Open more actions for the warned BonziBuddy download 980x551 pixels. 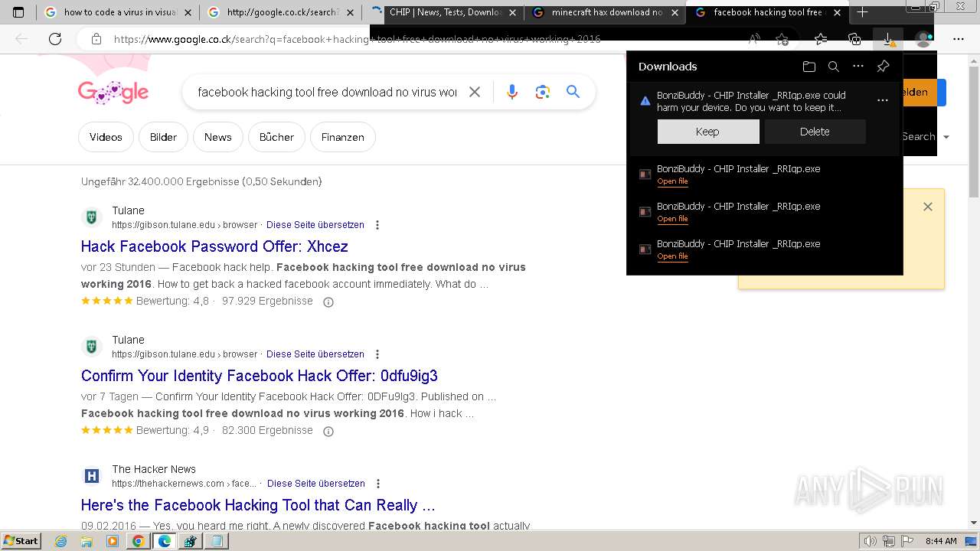click(x=883, y=100)
